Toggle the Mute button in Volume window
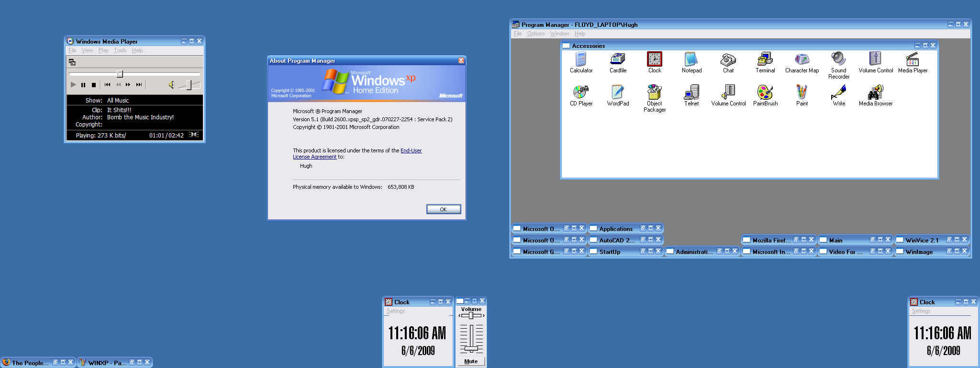 tap(471, 361)
